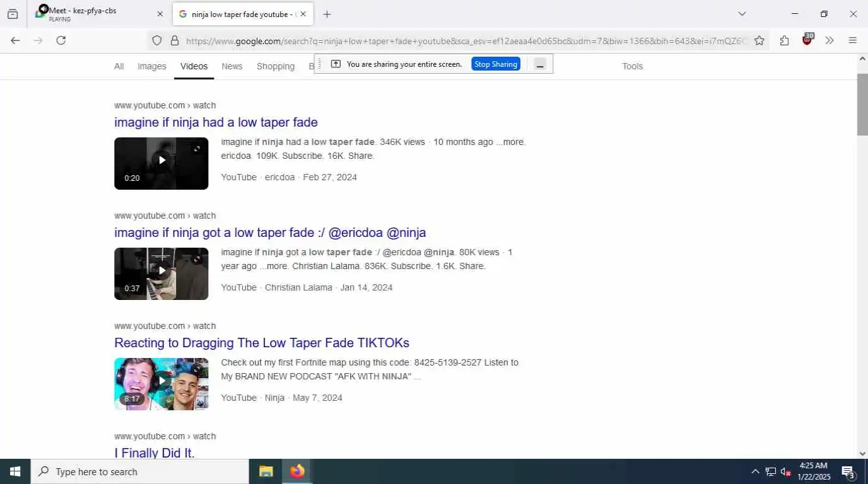Click the scrollbar down arrow
This screenshot has width=868, height=484.
coord(862,453)
